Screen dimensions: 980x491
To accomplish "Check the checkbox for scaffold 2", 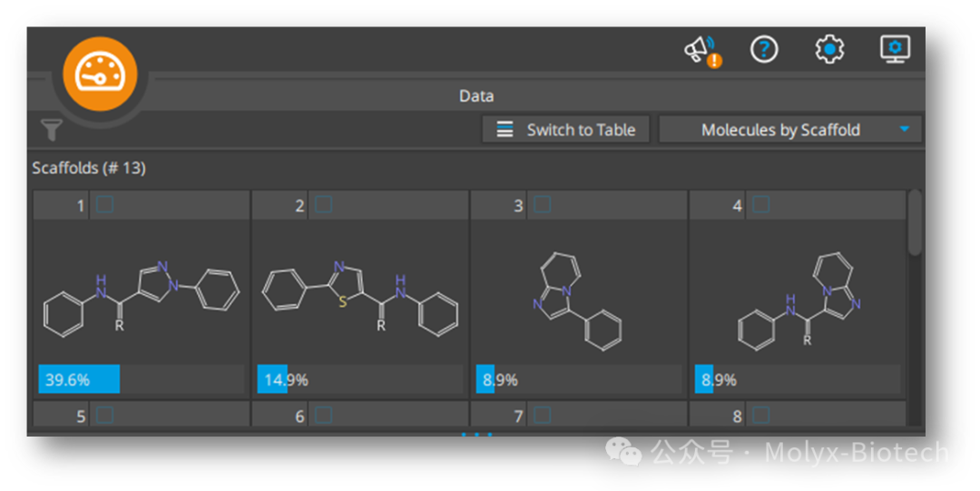I will 323,204.
